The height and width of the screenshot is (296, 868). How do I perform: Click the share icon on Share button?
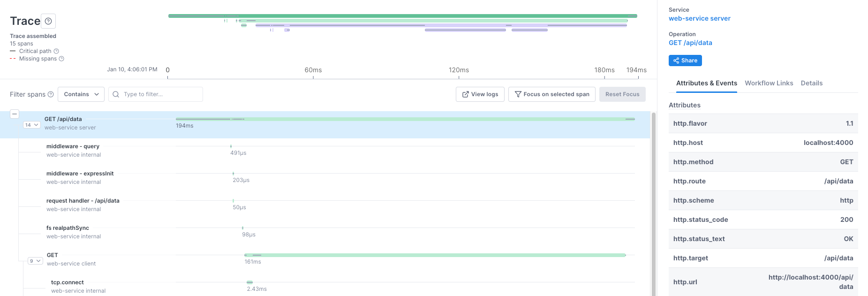pos(676,61)
